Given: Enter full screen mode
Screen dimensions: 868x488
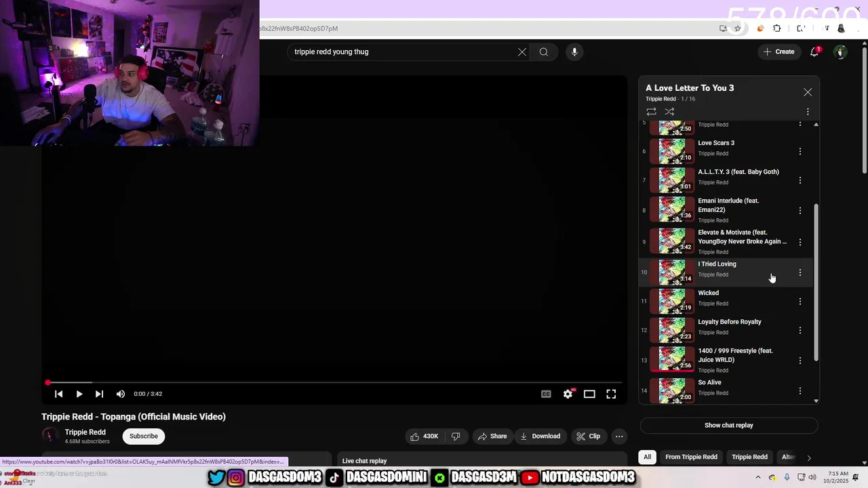Looking at the screenshot, I should point(611,394).
